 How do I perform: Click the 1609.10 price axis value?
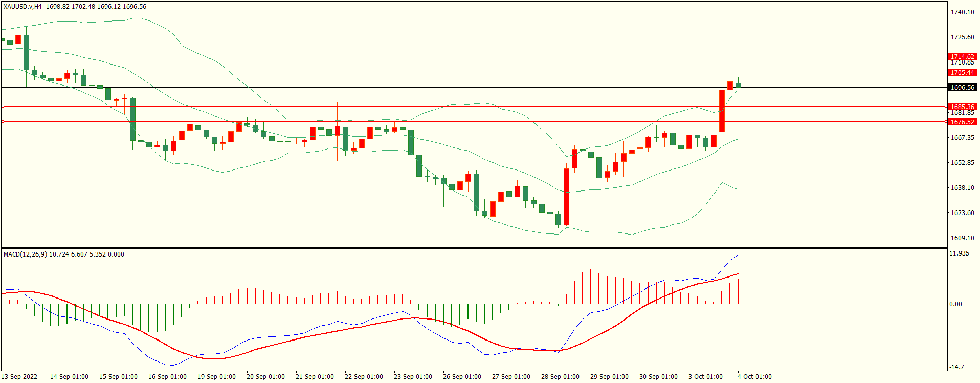coord(962,238)
